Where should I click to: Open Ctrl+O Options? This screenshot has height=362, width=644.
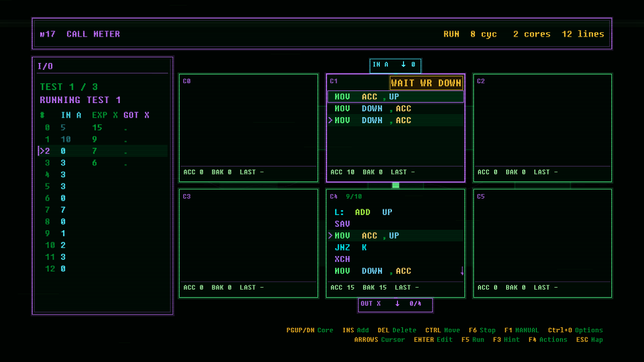coord(576,330)
